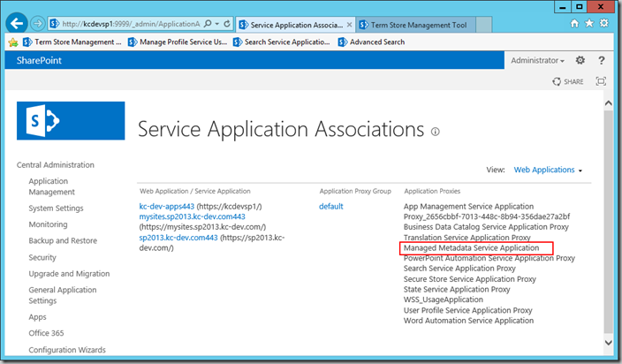This screenshot has height=364, width=622.
Task: Click Translation Service Application Proxy text
Action: pyautogui.click(x=466, y=238)
